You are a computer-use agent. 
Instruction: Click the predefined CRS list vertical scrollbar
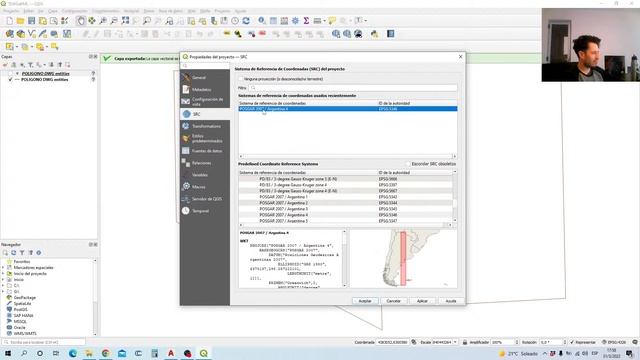455,196
